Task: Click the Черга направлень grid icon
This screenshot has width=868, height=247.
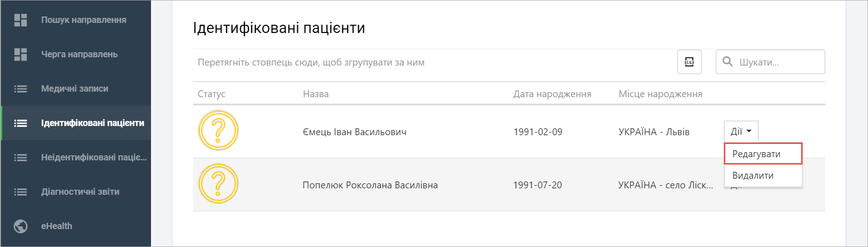Action: tap(21, 54)
